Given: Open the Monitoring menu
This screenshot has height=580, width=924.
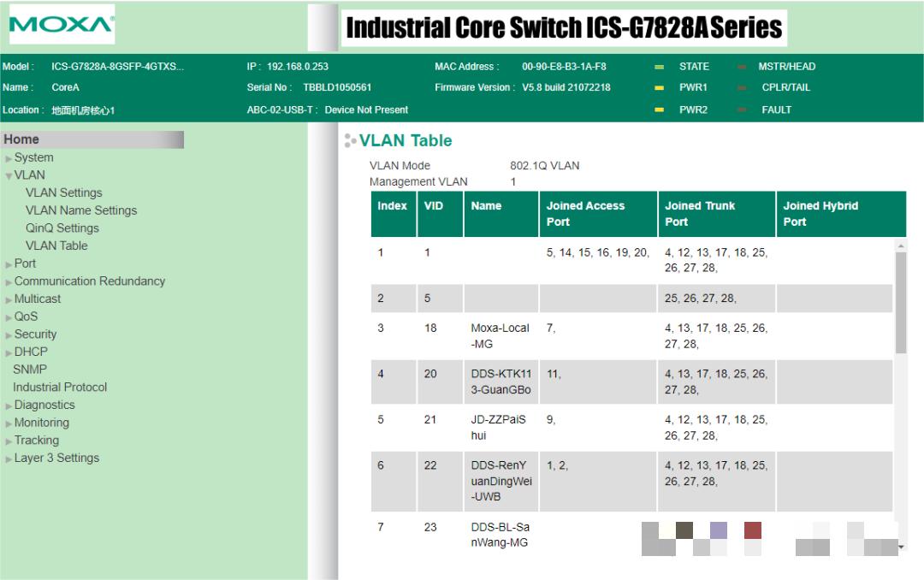Looking at the screenshot, I should pos(42,423).
